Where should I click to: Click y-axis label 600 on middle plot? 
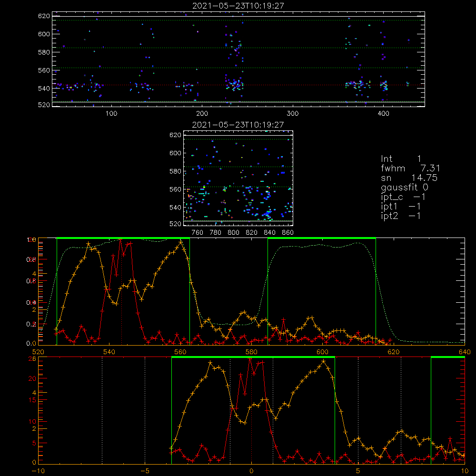tap(176, 153)
